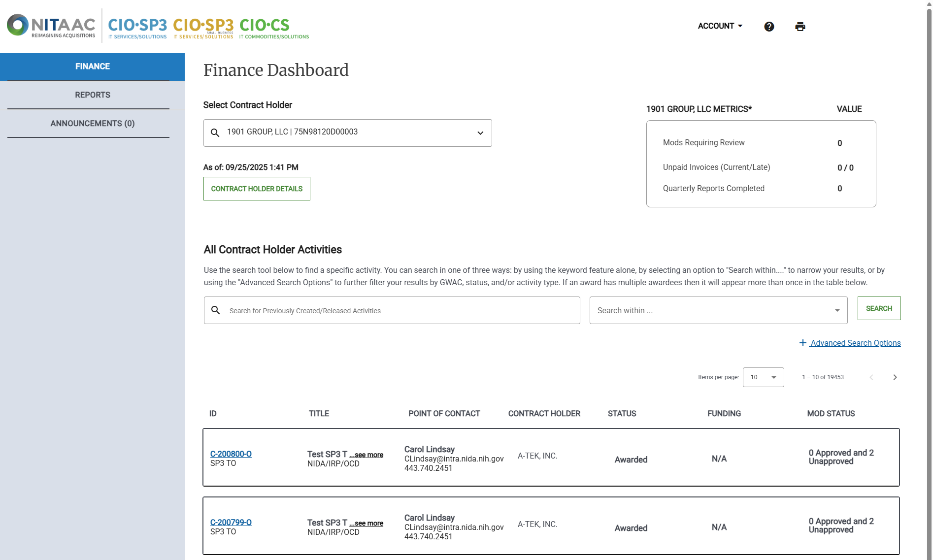
Task: Open activity C-200800-O
Action: point(231,454)
